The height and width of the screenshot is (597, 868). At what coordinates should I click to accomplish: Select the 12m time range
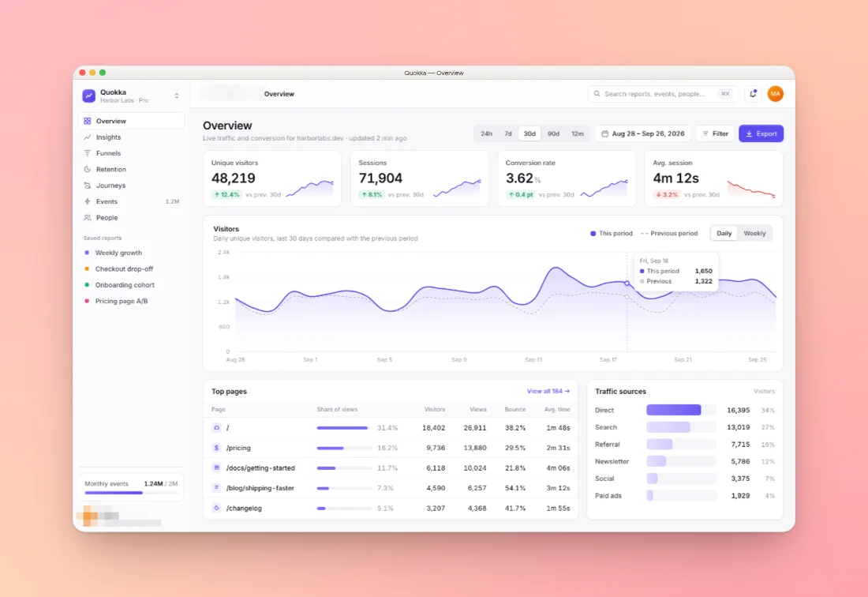[x=578, y=134]
